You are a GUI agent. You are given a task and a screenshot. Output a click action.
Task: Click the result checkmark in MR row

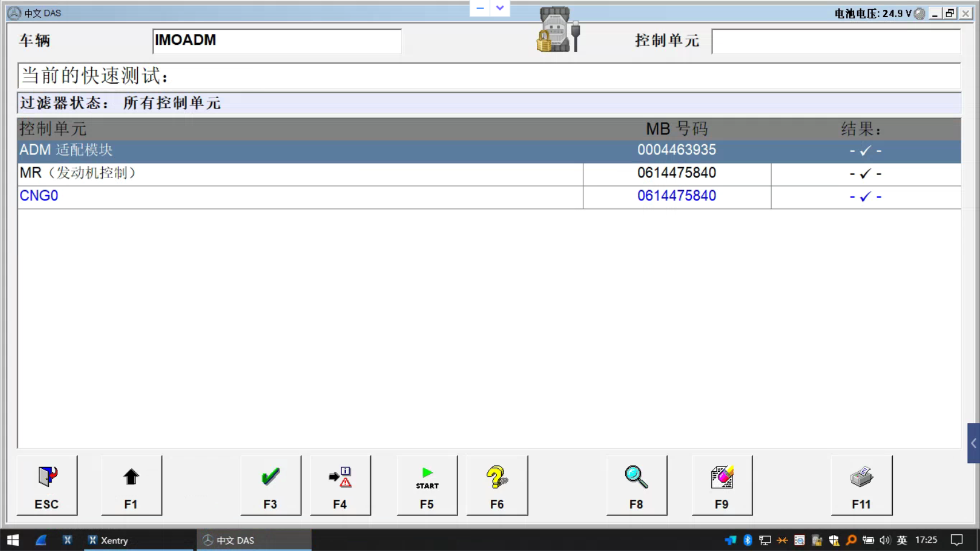pyautogui.click(x=866, y=174)
